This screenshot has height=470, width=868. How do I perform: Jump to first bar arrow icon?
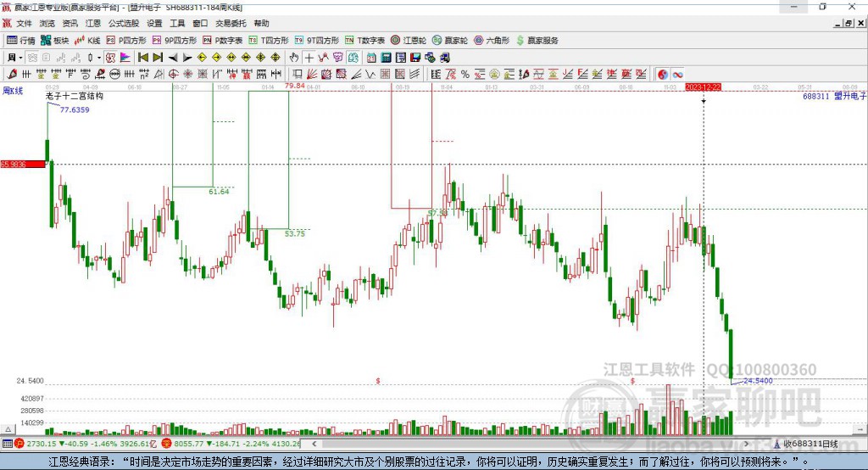coord(142,58)
